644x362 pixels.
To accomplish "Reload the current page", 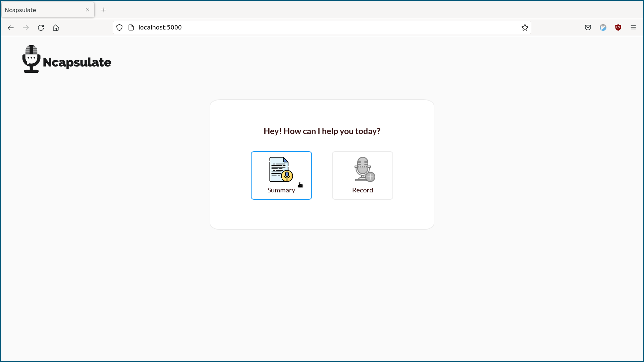I will [x=41, y=27].
